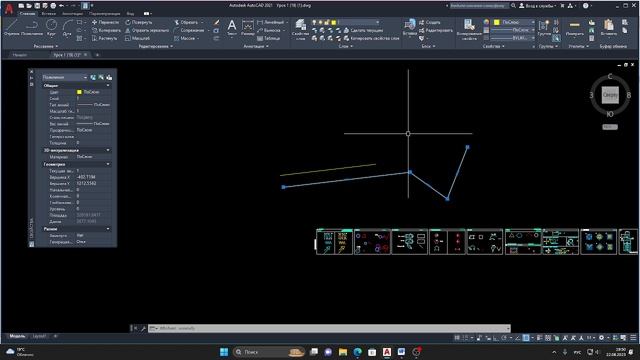Collapse the Геометрия section in Properties palette

[x=108, y=164]
